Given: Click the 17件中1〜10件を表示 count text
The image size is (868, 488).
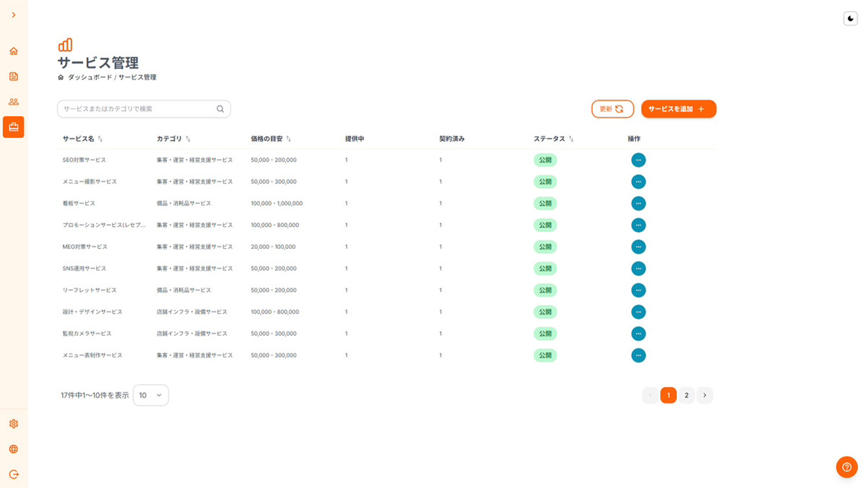Looking at the screenshot, I should click(95, 395).
